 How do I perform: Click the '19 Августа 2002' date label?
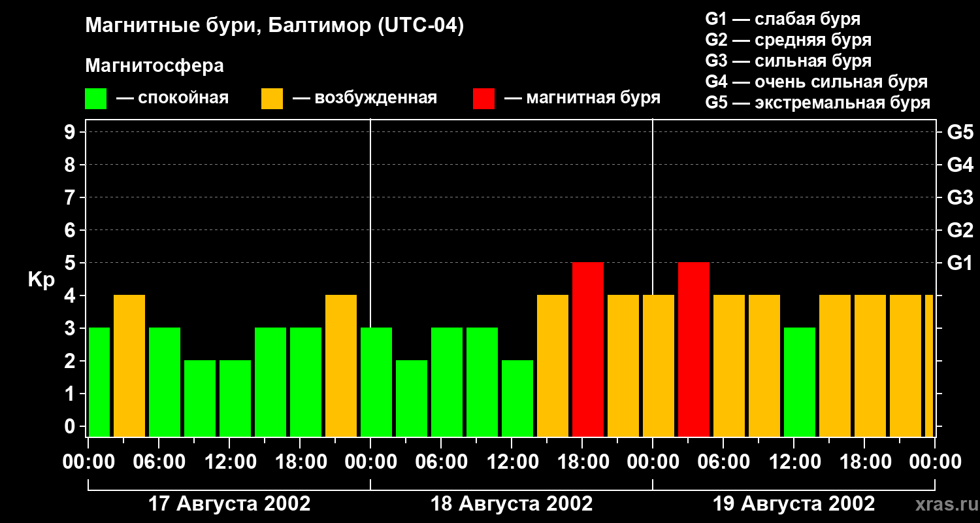point(793,504)
